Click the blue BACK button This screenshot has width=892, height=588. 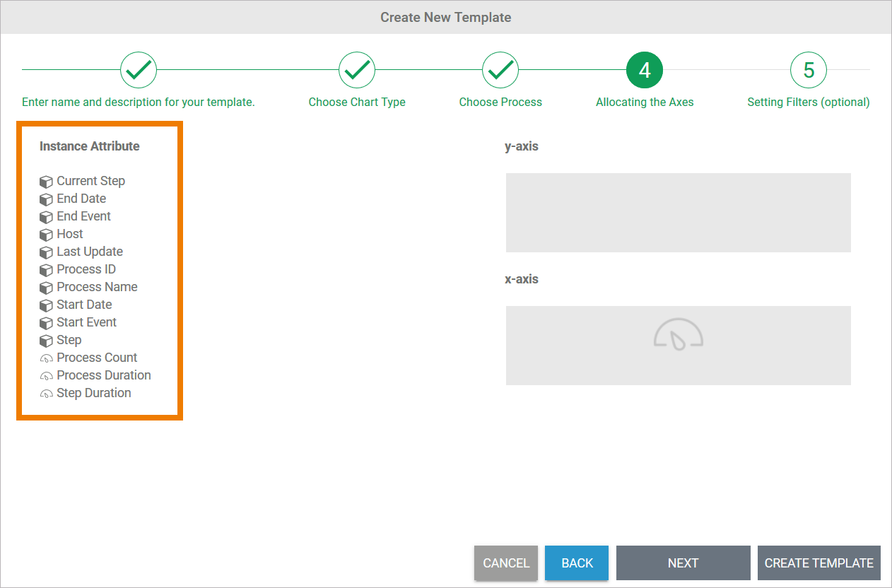[577, 563]
